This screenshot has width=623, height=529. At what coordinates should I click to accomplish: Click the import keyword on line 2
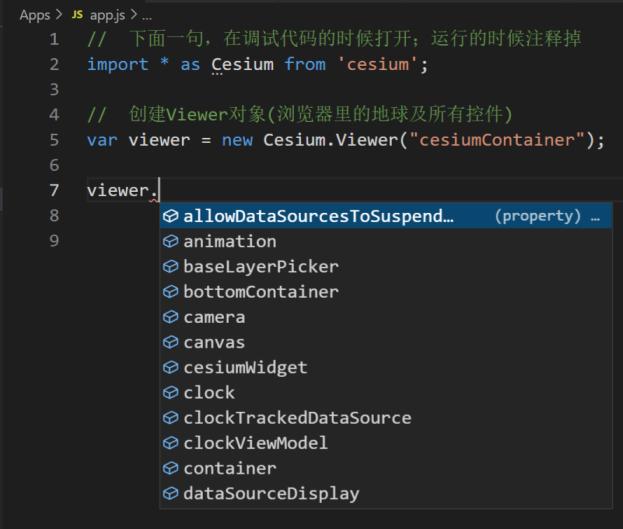coord(118,64)
